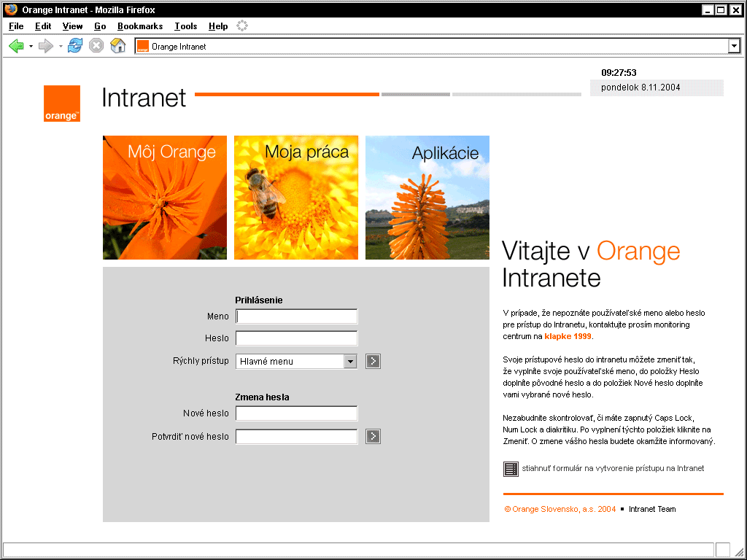Open the Go menu

(x=100, y=26)
